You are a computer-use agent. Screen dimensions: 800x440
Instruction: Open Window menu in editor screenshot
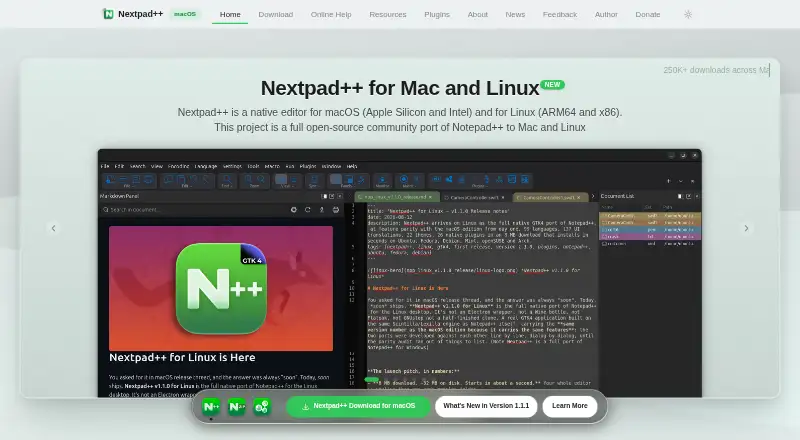tap(331, 166)
